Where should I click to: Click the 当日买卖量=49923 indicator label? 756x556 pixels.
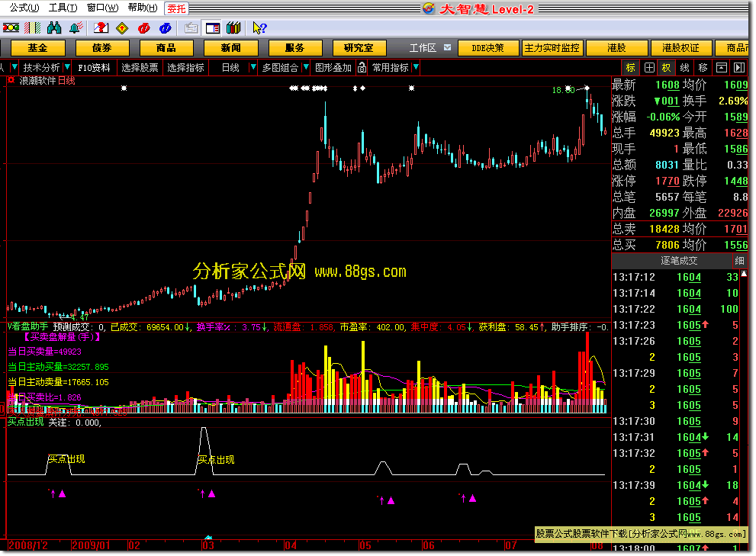(44, 352)
